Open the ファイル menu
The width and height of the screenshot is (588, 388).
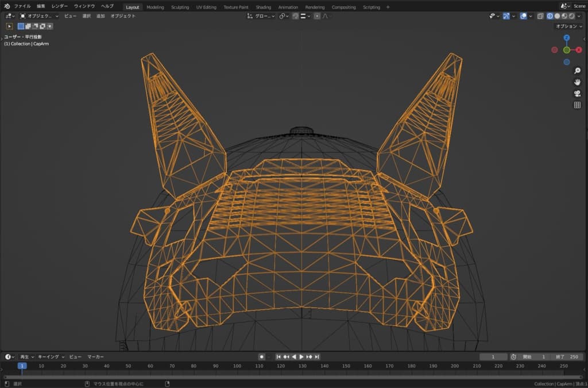point(22,6)
